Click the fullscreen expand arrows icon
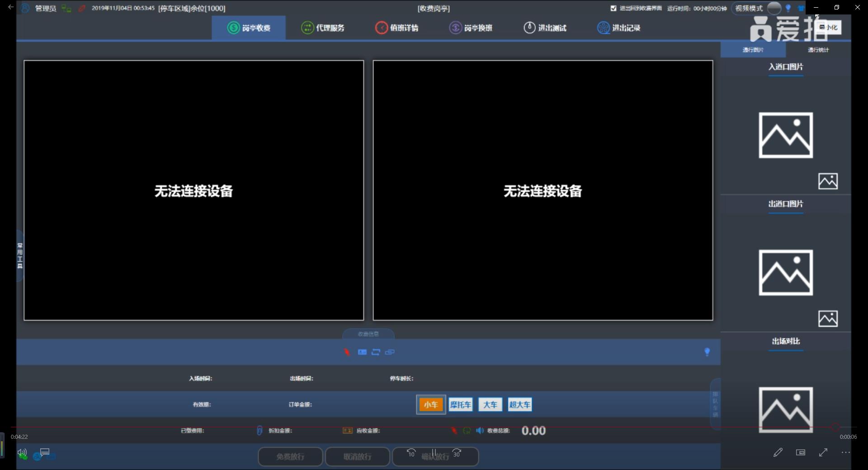Viewport: 868px width, 470px height. [x=823, y=452]
